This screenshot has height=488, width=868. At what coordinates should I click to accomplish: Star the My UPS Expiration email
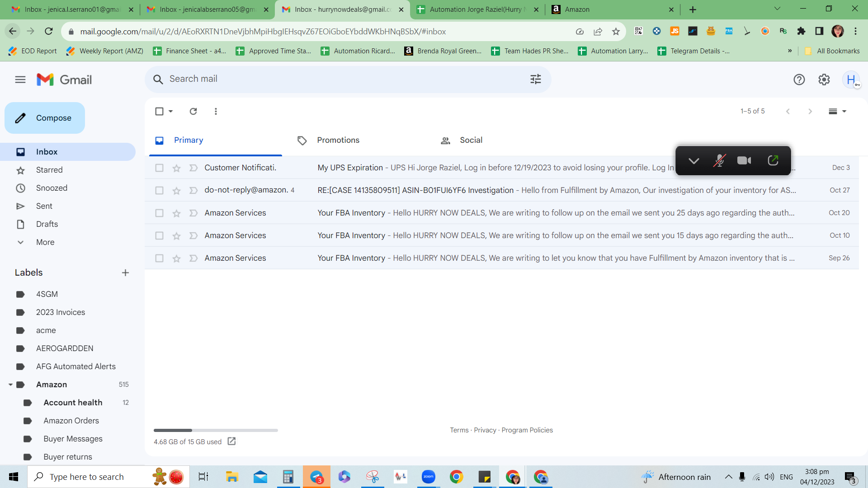click(176, 168)
